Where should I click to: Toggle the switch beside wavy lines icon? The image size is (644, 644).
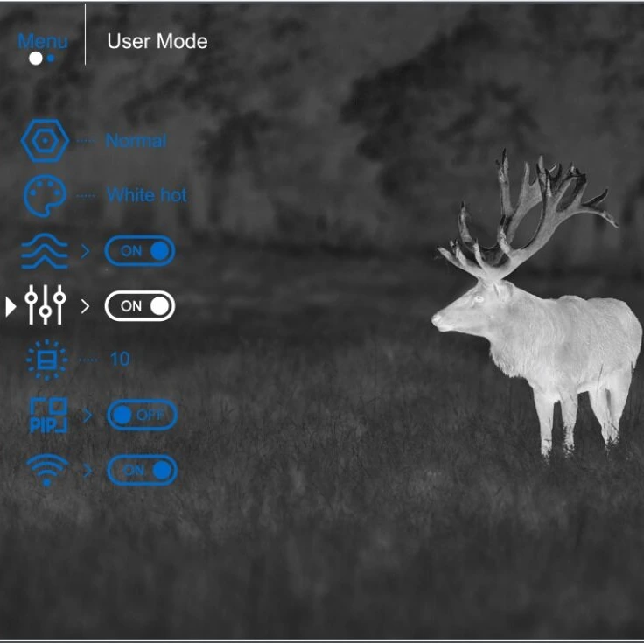pyautogui.click(x=140, y=251)
